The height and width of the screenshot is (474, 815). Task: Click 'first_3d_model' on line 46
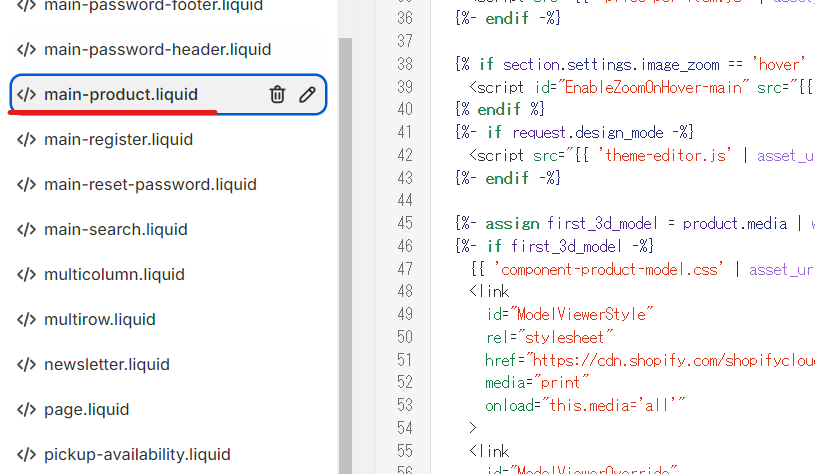[566, 246]
